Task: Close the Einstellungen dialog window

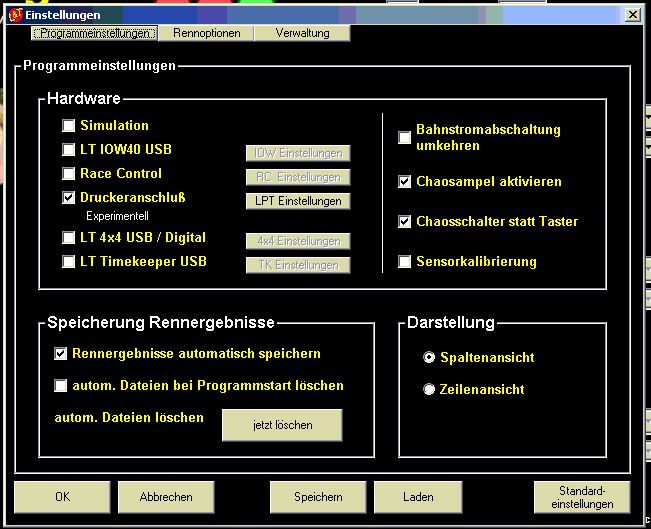Action: pos(632,15)
